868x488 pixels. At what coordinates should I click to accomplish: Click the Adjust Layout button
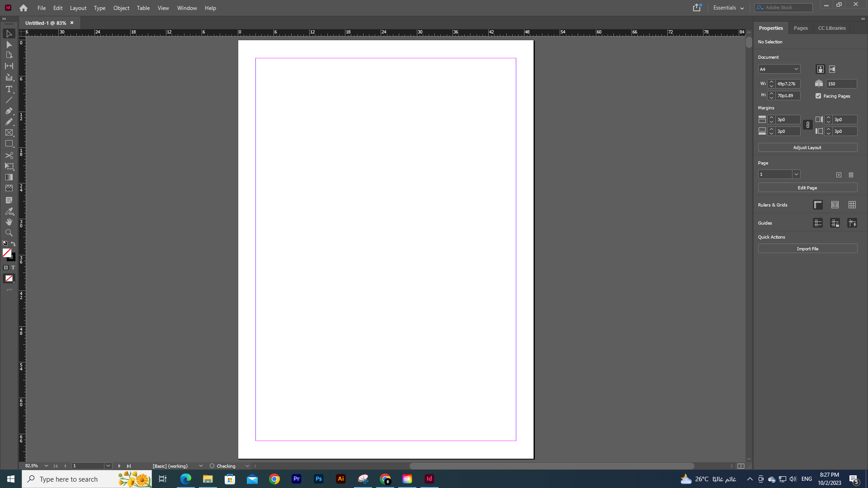coord(807,147)
